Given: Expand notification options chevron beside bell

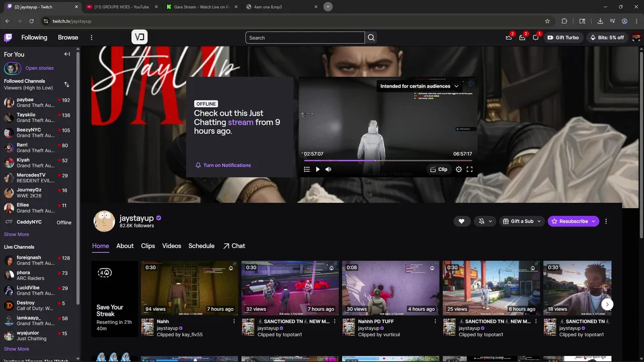Looking at the screenshot, I should pyautogui.click(x=491, y=221).
